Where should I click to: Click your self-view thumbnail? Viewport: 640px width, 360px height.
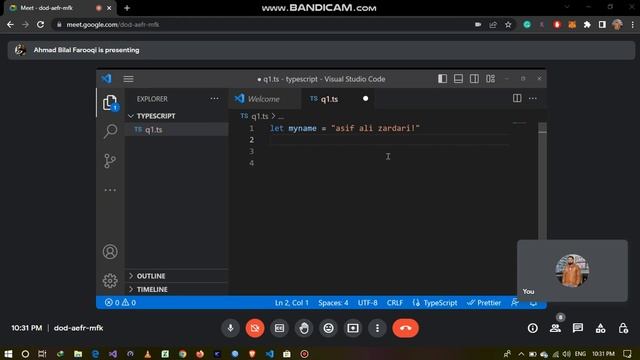572,271
